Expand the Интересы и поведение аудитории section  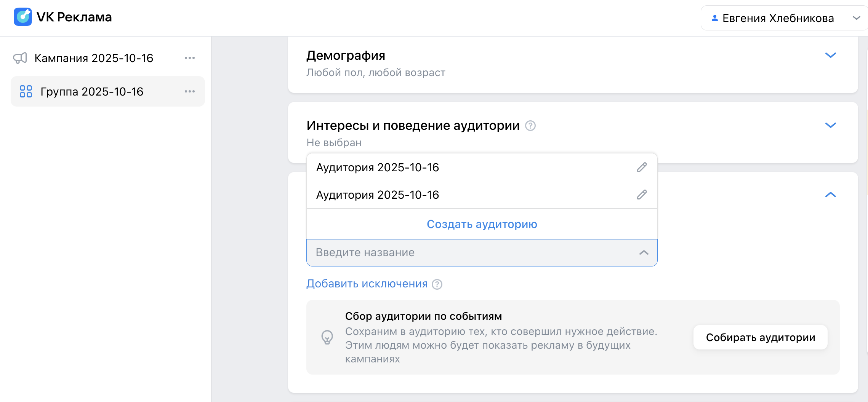(x=830, y=126)
